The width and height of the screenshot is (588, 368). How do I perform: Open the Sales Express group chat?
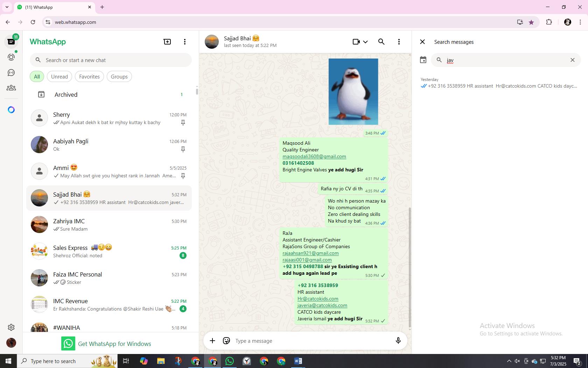tap(109, 251)
